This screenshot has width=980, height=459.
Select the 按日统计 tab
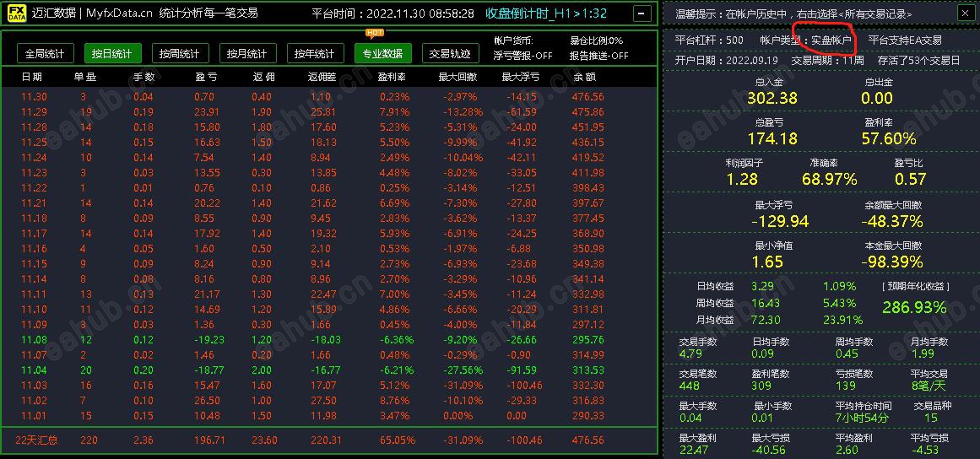pyautogui.click(x=112, y=54)
